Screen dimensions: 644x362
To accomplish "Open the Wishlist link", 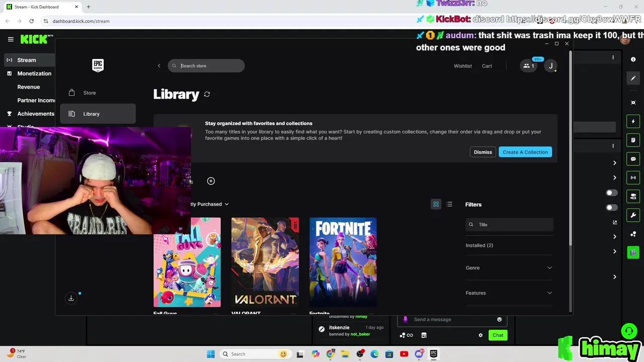I will pos(463,66).
